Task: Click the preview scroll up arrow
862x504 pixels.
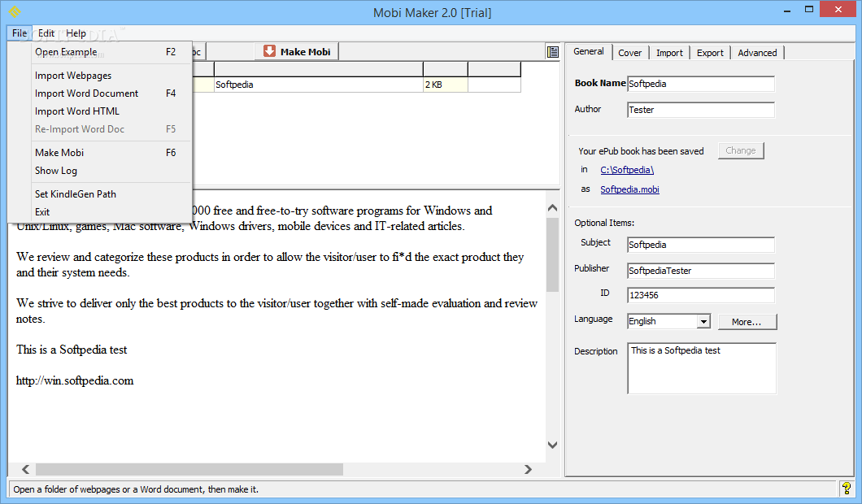Action: pos(552,208)
